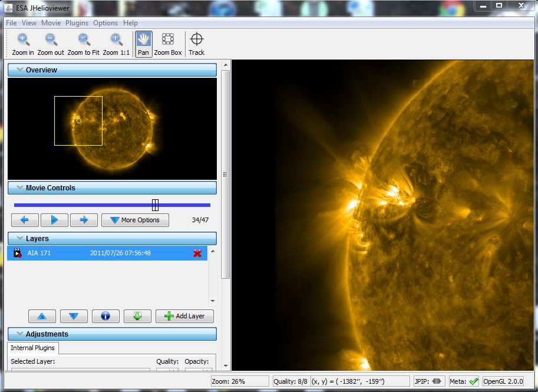This screenshot has width=538, height=392.
Task: Activate the Zoom Box tool
Action: (x=168, y=44)
